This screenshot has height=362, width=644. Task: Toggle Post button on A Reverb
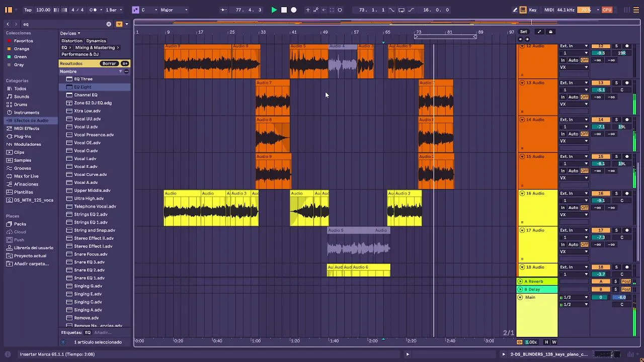pos(626,281)
